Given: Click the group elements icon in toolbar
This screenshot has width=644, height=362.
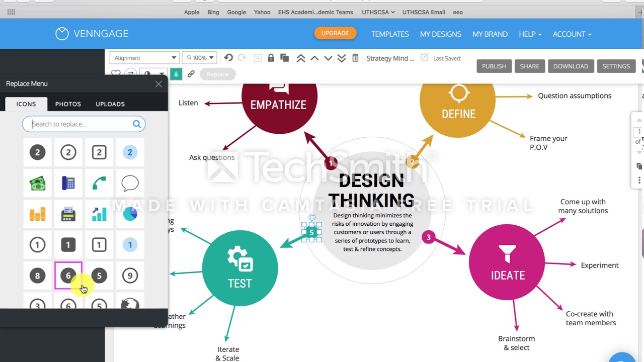Looking at the screenshot, I should 258,58.
